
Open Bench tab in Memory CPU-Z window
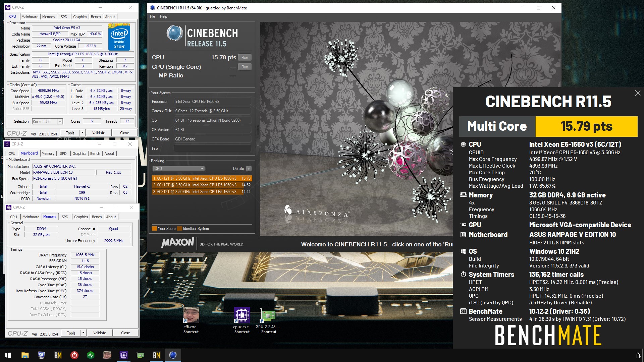coord(97,217)
